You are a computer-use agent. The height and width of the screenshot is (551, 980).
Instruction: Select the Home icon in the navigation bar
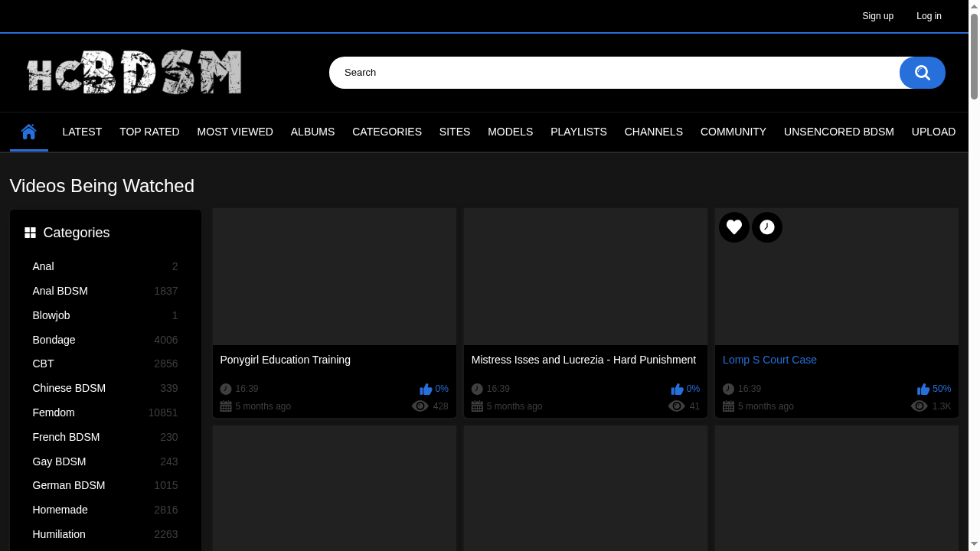pos(28,131)
